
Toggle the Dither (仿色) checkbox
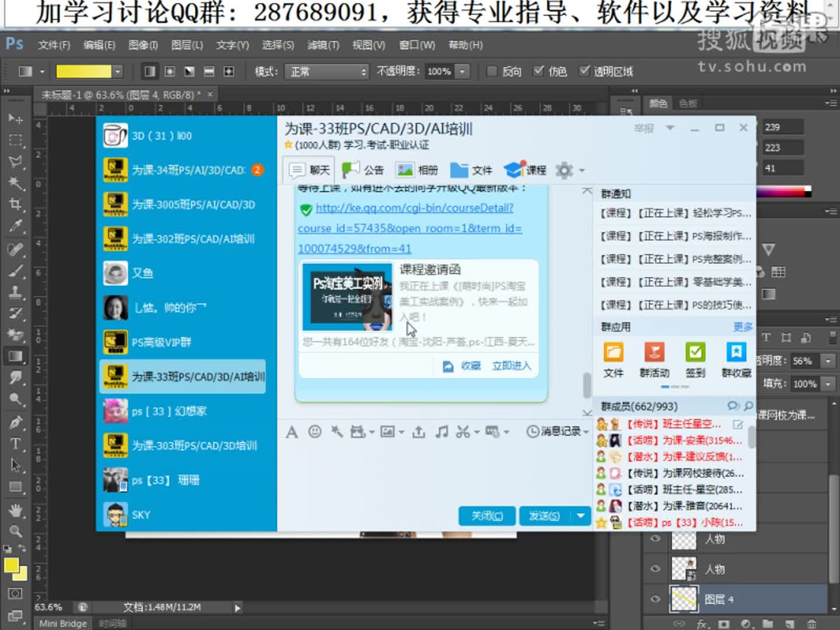pyautogui.click(x=538, y=71)
